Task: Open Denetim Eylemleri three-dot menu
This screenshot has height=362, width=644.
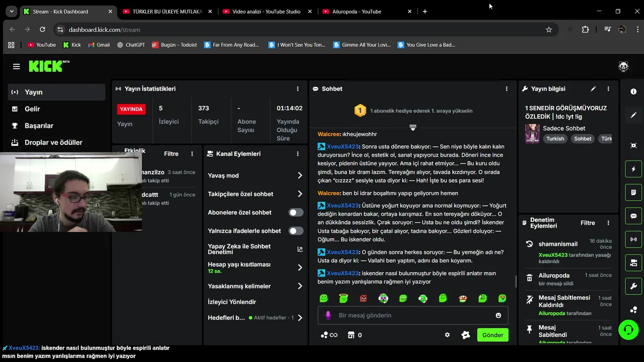Action: (x=608, y=223)
